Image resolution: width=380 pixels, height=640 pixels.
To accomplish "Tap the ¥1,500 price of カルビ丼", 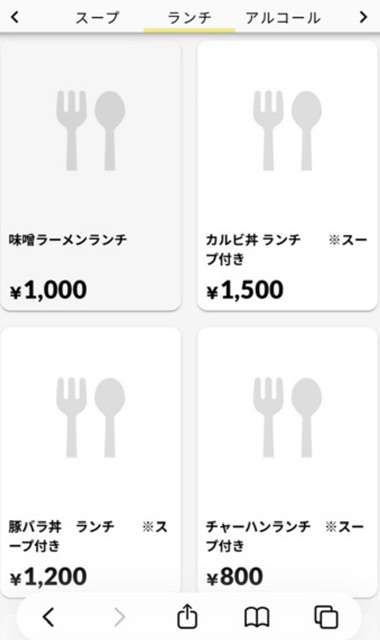I will tap(245, 290).
